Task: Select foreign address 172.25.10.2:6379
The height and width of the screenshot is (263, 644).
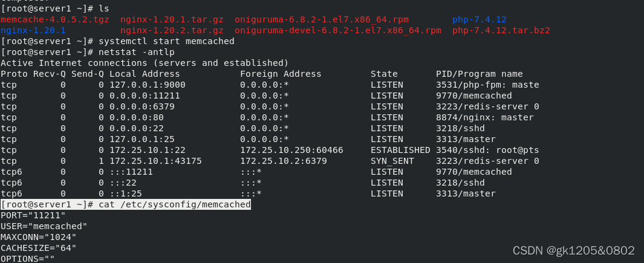Action: point(284,161)
